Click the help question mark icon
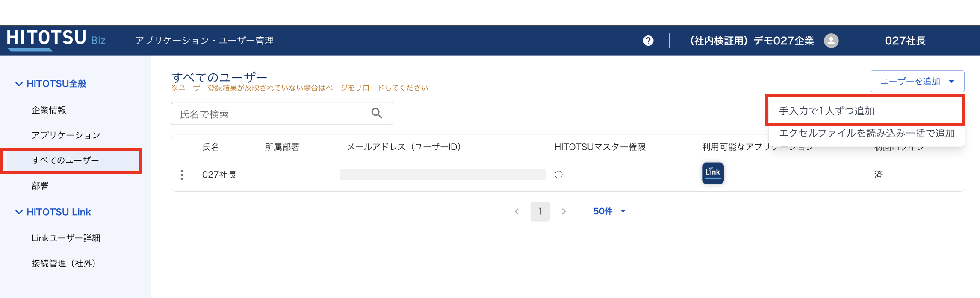Image resolution: width=980 pixels, height=298 pixels. pyautogui.click(x=648, y=41)
